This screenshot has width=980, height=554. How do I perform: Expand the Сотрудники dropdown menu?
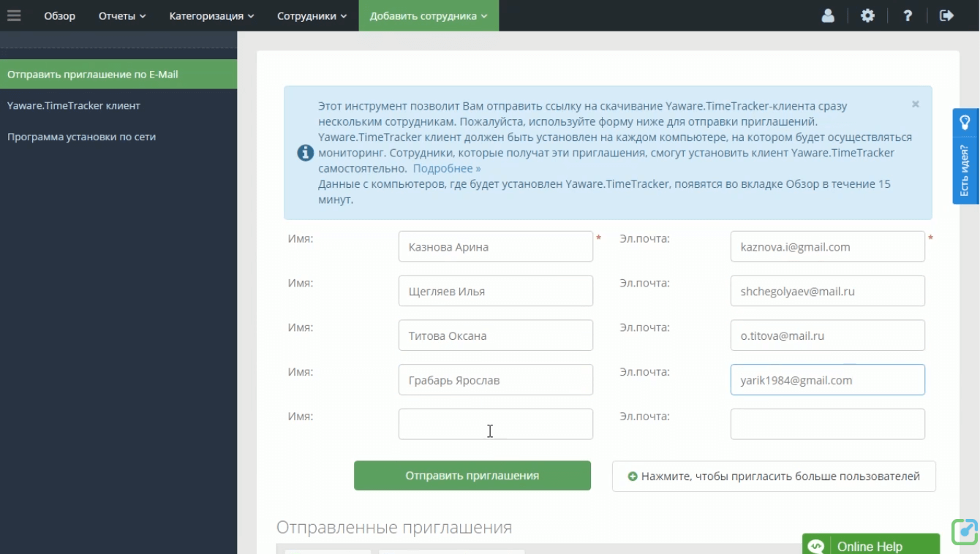312,15
